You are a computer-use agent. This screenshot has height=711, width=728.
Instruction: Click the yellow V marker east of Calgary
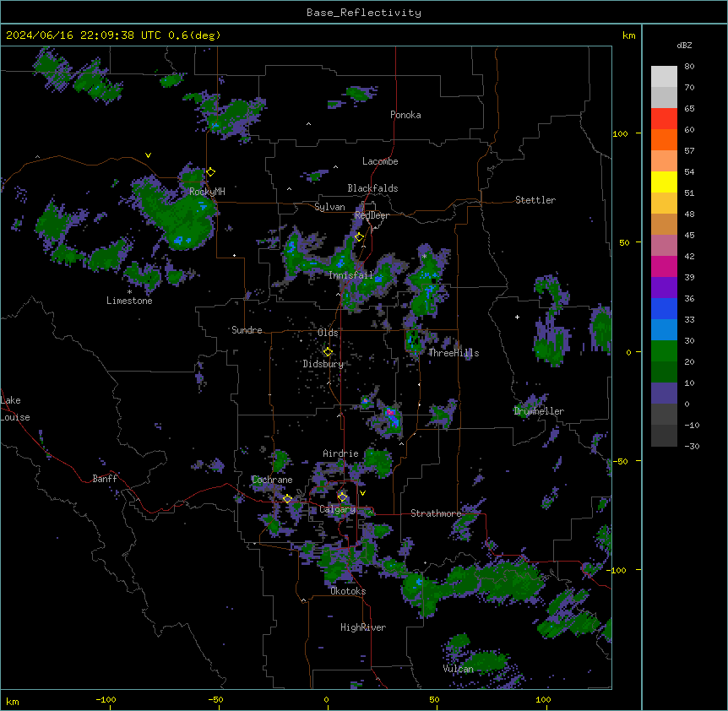pyautogui.click(x=362, y=493)
